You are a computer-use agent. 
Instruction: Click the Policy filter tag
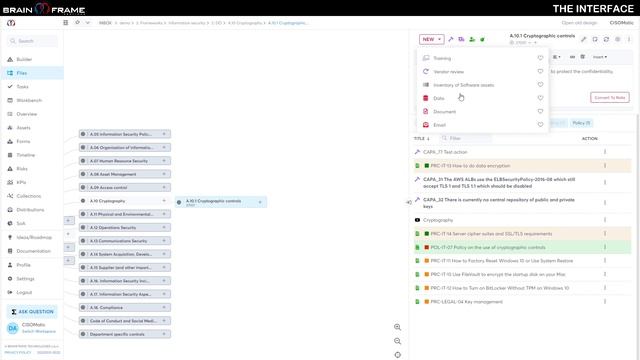click(581, 123)
